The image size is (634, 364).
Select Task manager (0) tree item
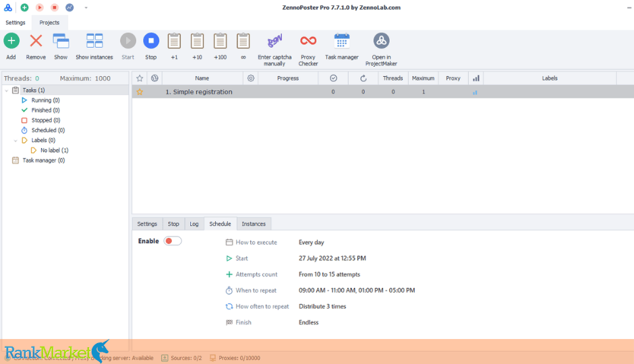43,160
